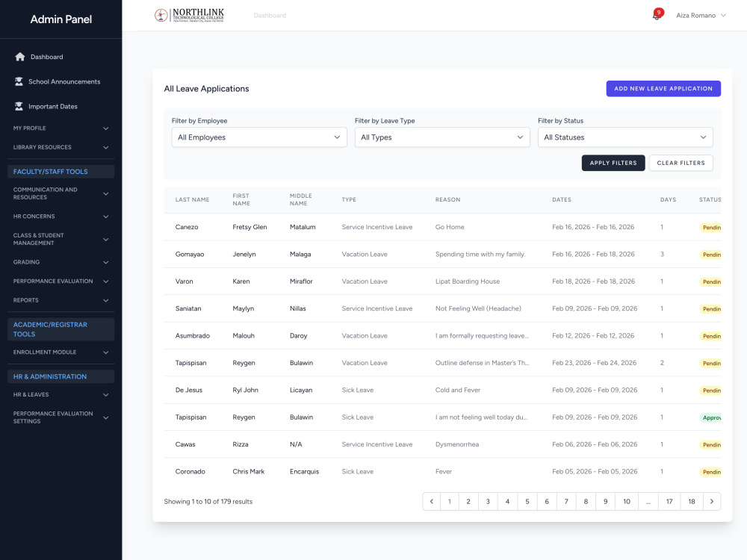The width and height of the screenshot is (747, 560).
Task: Click the School Announcements graduate icon
Action: 19,81
